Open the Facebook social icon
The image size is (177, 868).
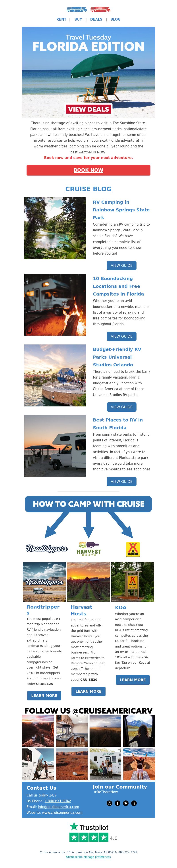[117, 803]
